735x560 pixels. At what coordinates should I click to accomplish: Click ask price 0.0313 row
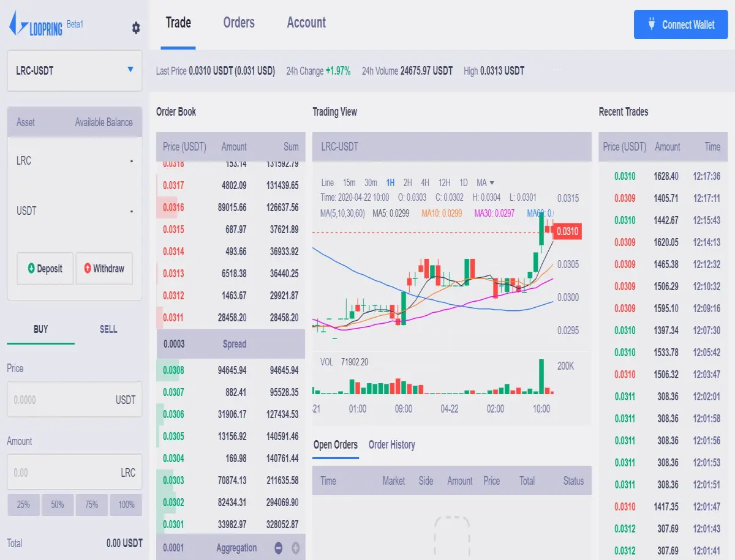(230, 274)
